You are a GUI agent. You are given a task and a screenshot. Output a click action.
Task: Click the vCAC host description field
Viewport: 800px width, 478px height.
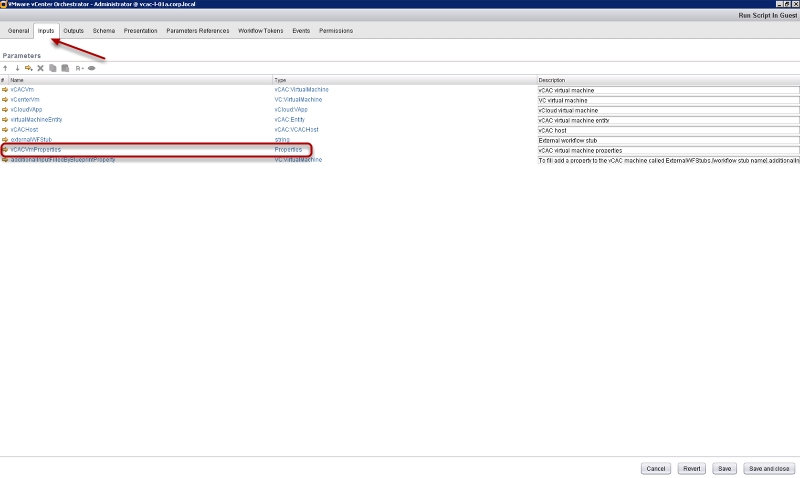[x=668, y=130]
